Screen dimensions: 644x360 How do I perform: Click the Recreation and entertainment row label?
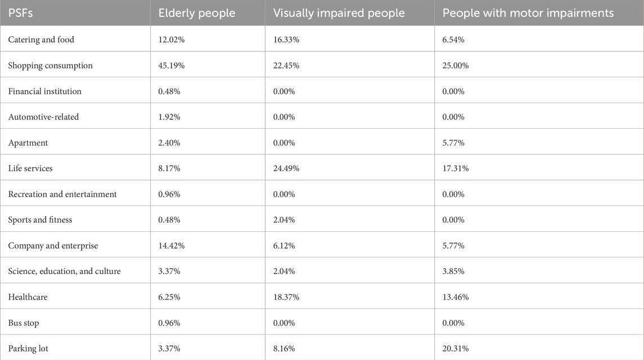click(x=62, y=194)
